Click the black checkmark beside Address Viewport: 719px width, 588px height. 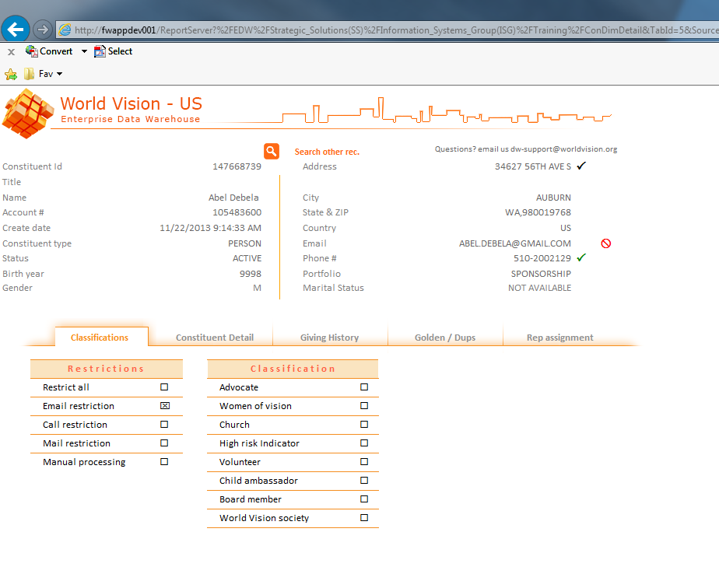[x=581, y=166]
